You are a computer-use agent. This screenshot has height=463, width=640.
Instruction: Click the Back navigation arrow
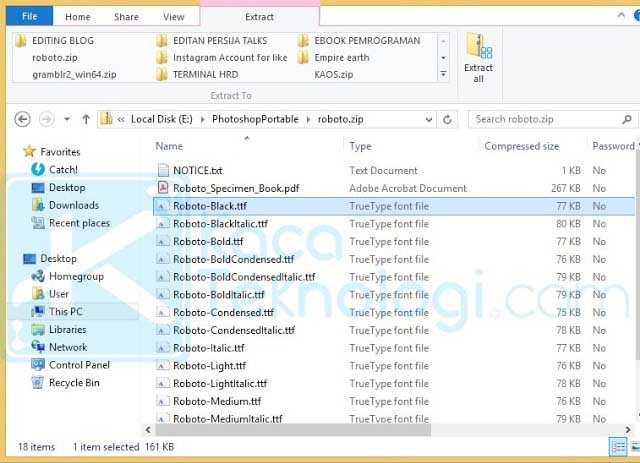tap(23, 119)
